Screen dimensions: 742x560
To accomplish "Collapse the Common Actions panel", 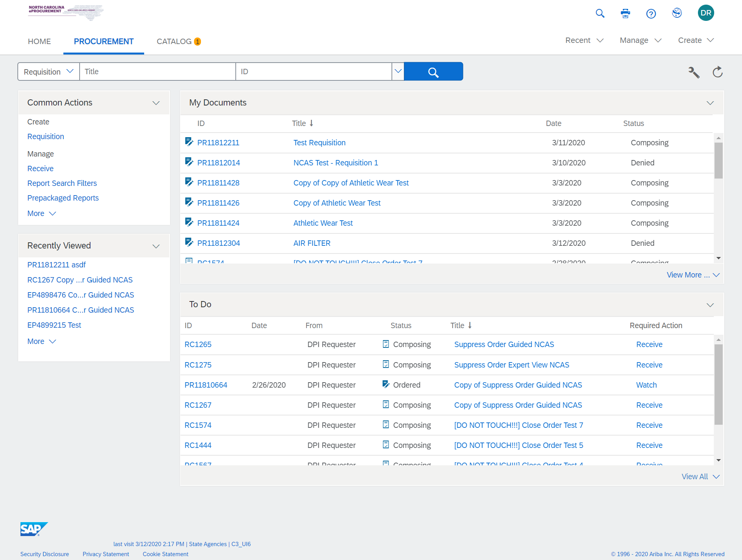I will 156,103.
